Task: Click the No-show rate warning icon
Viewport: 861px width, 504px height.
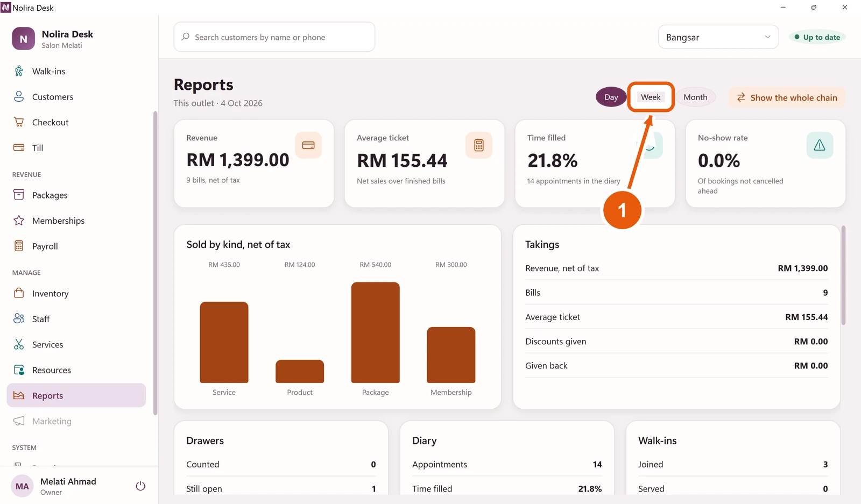Action: click(x=820, y=145)
